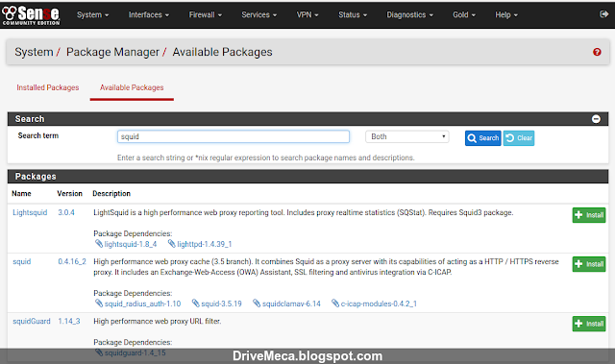Open the red help question mark icon
The width and height of the screenshot is (615, 364).
click(x=597, y=52)
